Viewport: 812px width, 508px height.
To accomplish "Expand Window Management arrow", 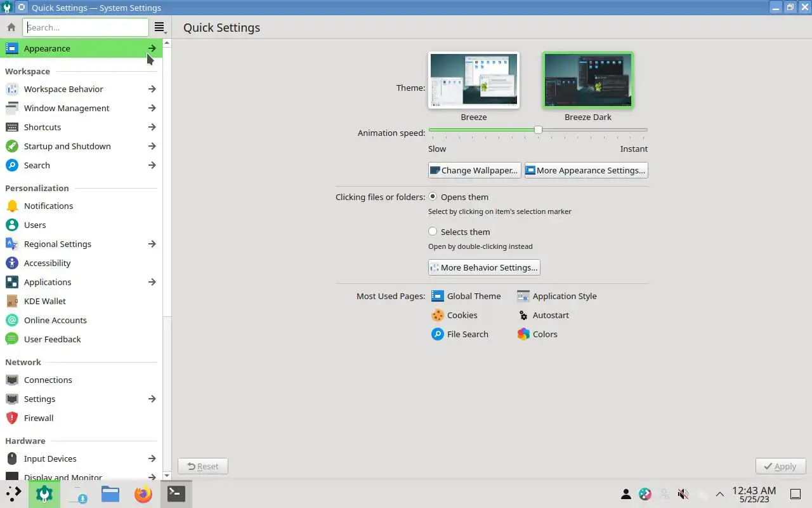I will click(x=152, y=108).
